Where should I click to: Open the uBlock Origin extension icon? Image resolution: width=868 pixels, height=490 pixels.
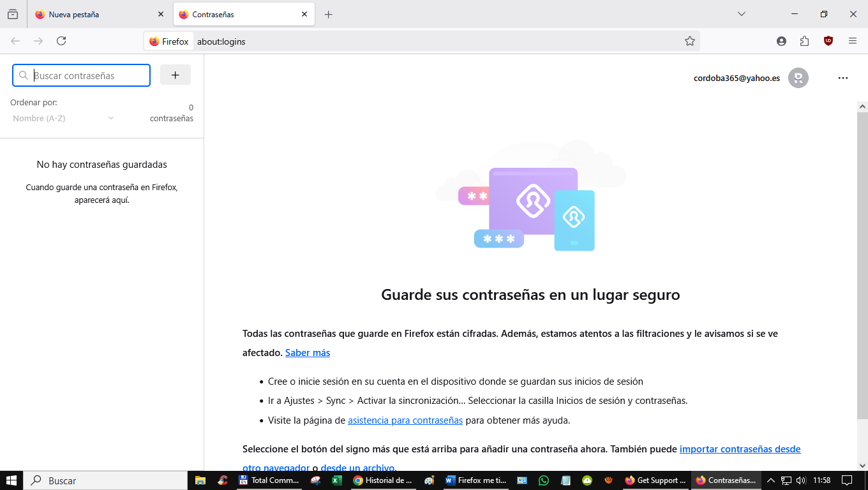pyautogui.click(x=828, y=41)
